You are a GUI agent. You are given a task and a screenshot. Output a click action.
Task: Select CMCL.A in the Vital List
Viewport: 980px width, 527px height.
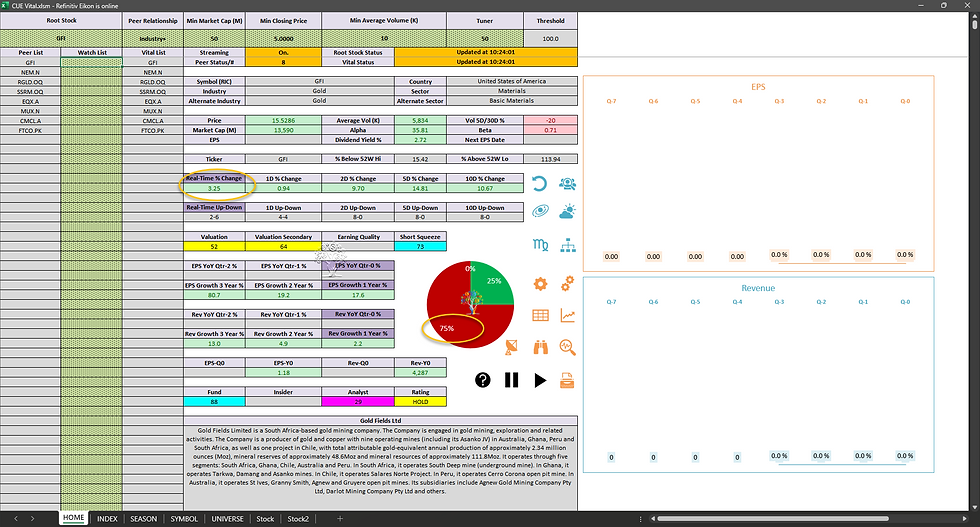click(152, 121)
